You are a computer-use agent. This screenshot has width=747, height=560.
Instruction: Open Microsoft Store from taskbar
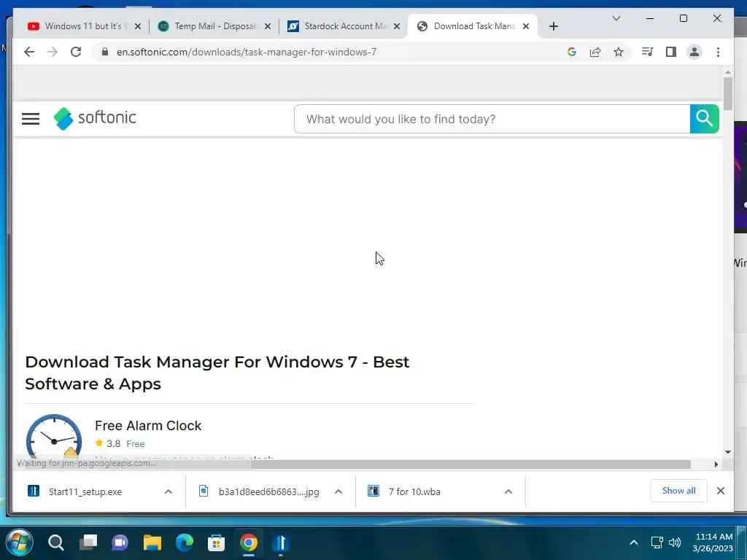pyautogui.click(x=216, y=542)
